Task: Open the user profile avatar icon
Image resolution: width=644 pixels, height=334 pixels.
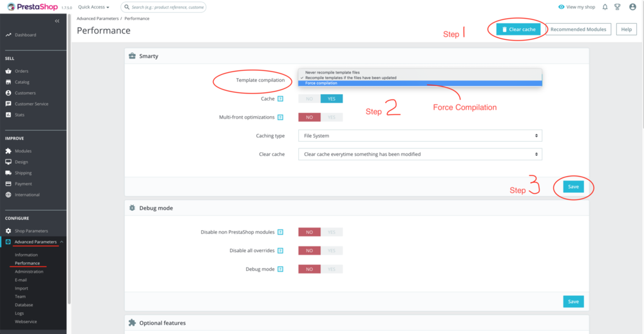Action: pos(632,7)
